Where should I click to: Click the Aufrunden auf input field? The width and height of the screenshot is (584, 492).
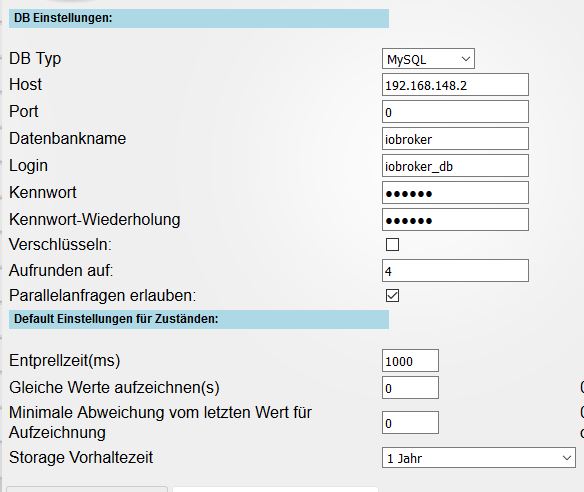point(455,271)
